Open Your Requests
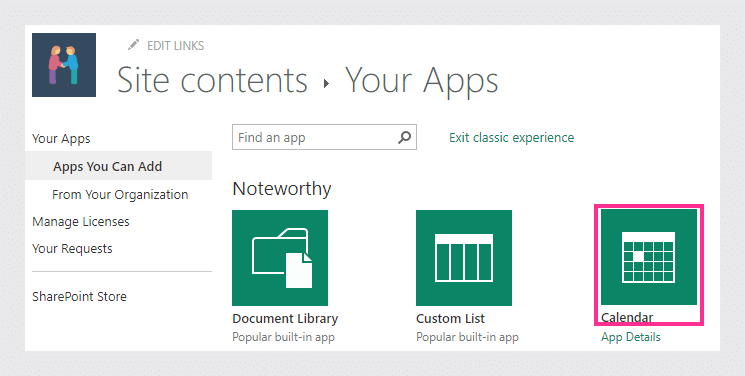The width and height of the screenshot is (745, 376). 72,249
